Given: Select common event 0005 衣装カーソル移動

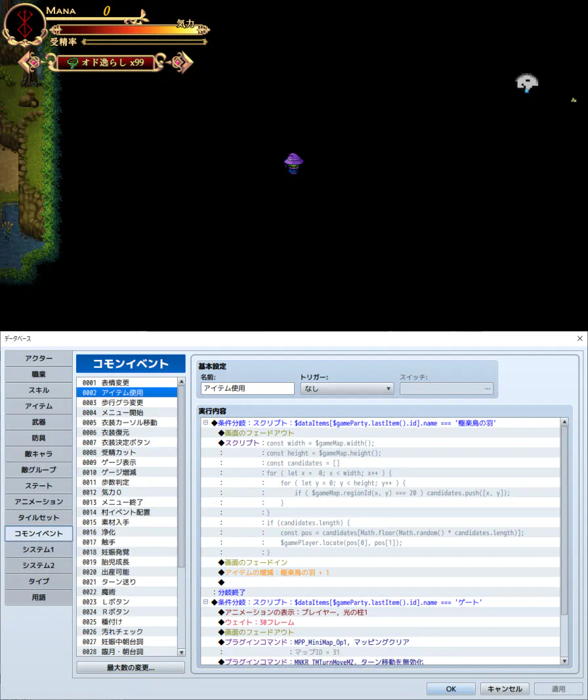Looking at the screenshot, I should pyautogui.click(x=127, y=422).
